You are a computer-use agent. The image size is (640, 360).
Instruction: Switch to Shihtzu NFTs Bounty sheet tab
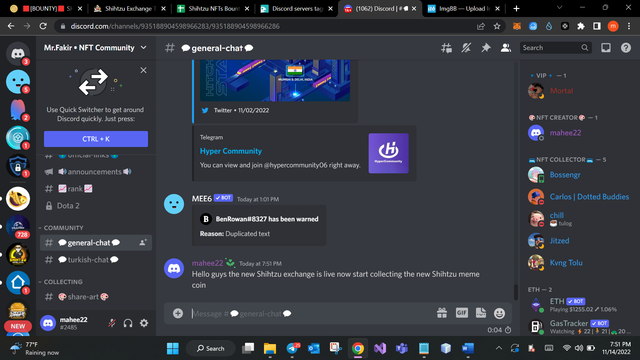[213, 9]
